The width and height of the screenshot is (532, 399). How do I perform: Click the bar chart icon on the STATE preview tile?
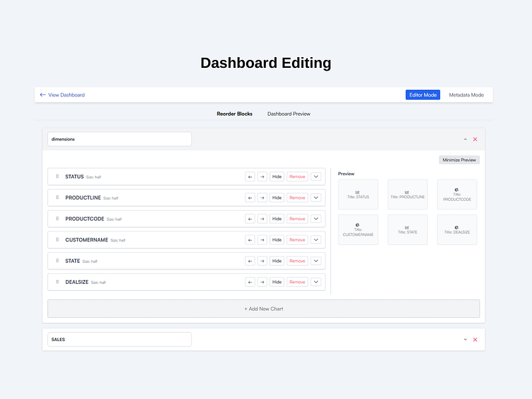coord(406,227)
